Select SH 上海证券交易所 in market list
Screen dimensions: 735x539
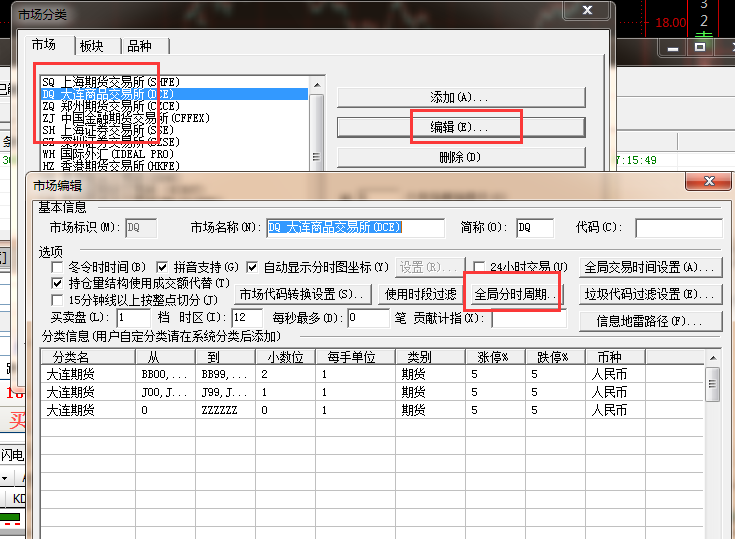tap(174, 130)
